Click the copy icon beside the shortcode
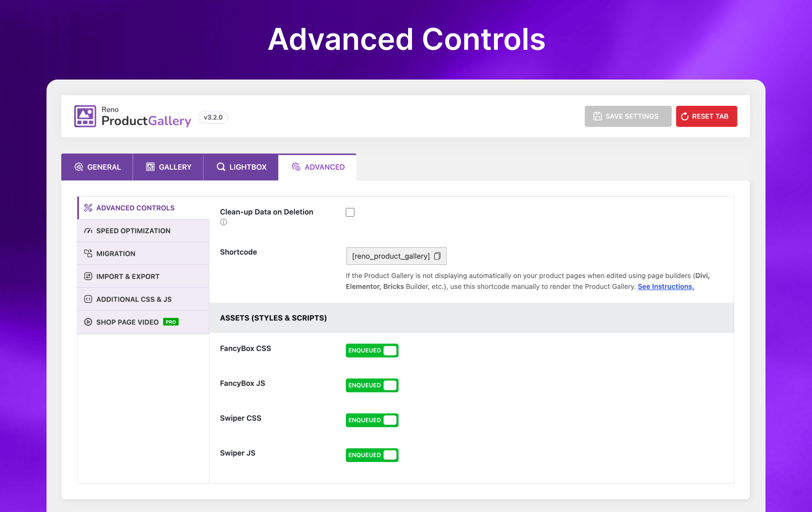812x512 pixels. coord(437,256)
